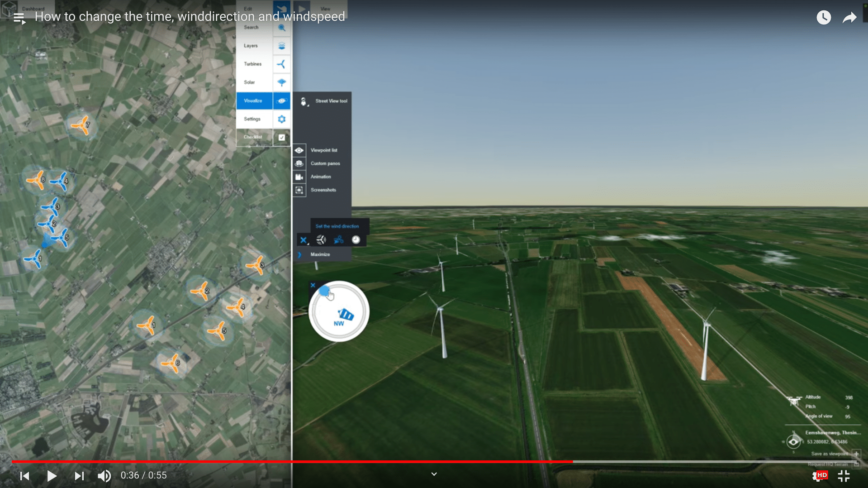Click the clock time-of-day icon

coord(356,240)
